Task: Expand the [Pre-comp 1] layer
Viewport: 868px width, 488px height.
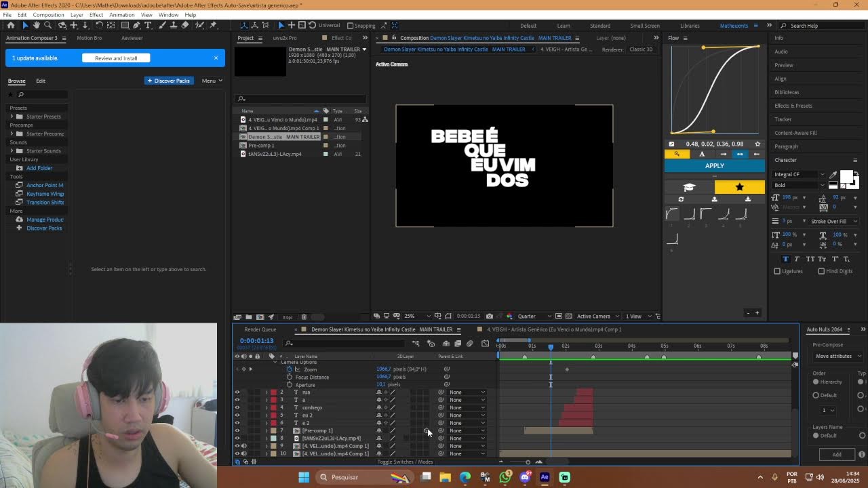Action: [x=267, y=430]
